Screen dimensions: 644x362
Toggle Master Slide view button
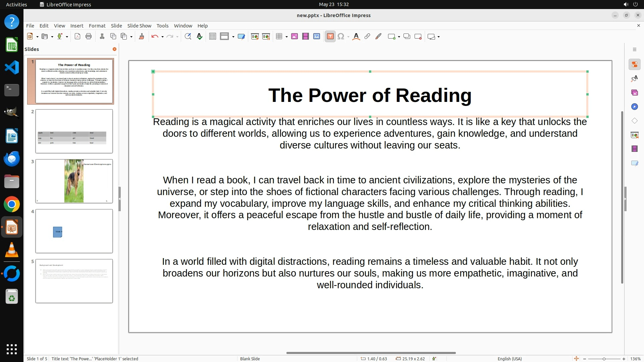click(x=241, y=37)
